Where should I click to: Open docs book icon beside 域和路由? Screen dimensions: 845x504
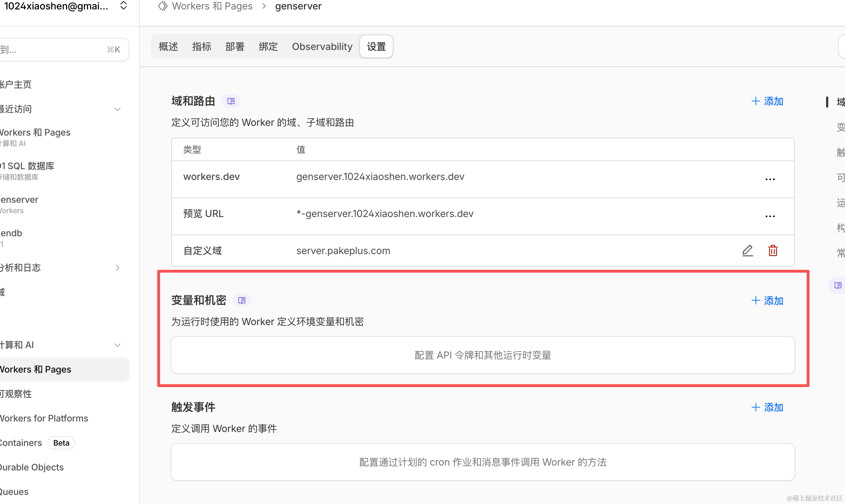(x=231, y=101)
